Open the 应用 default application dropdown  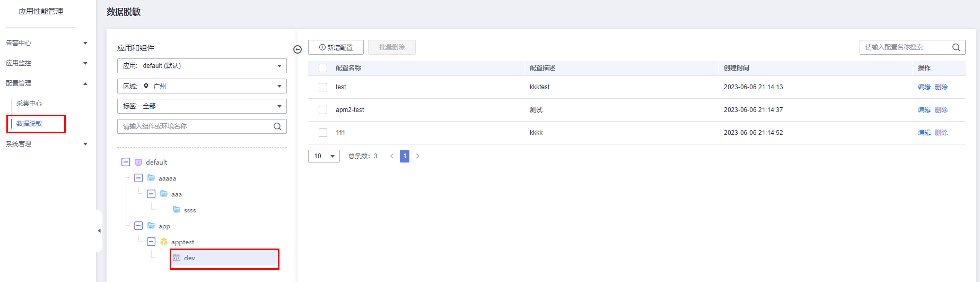(x=202, y=66)
